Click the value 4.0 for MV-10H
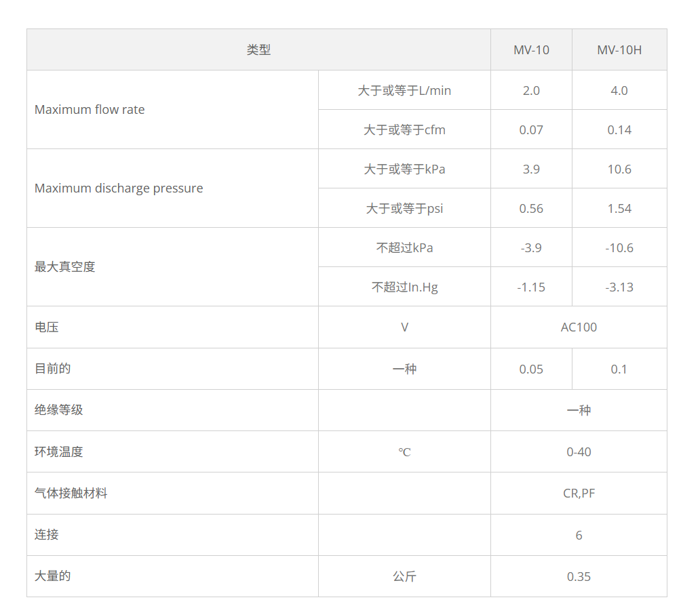 coord(619,89)
